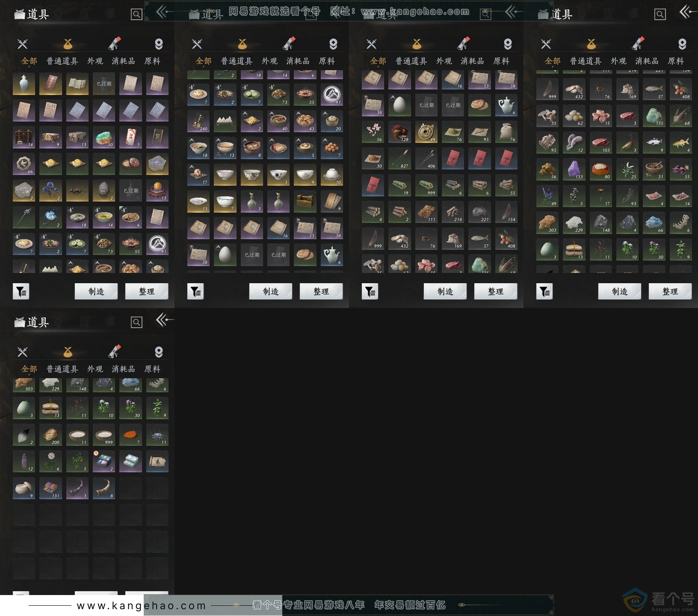
Task: Select the steamed bun basket with count 20
Action: (x=332, y=121)
